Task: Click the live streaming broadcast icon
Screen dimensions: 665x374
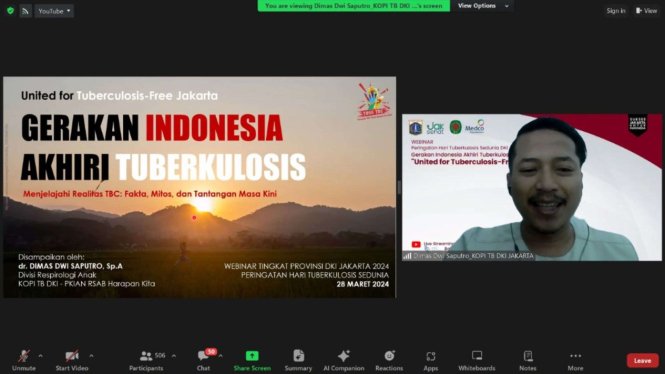Action: pyautogui.click(x=25, y=11)
